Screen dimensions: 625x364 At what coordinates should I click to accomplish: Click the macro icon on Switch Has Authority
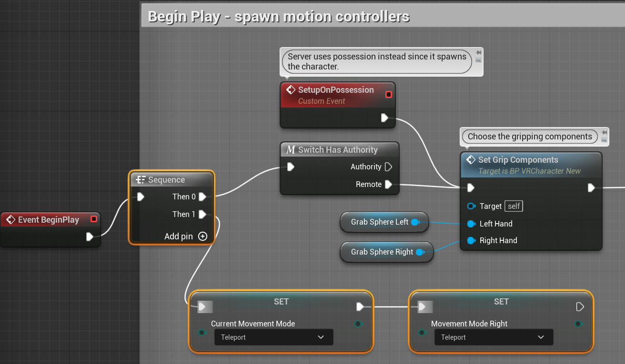(x=291, y=150)
